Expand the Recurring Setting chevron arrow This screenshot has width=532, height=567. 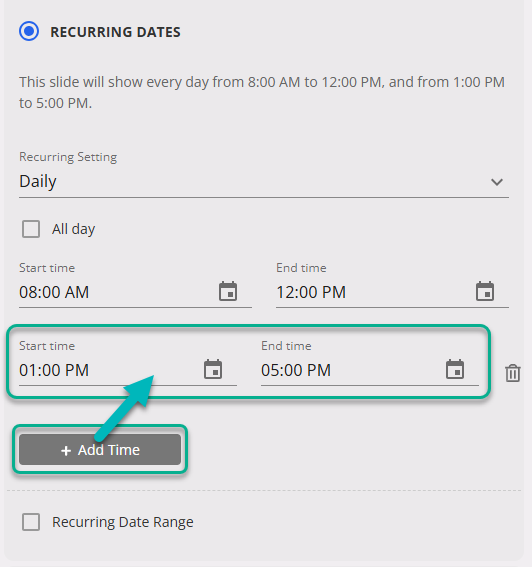point(497,182)
